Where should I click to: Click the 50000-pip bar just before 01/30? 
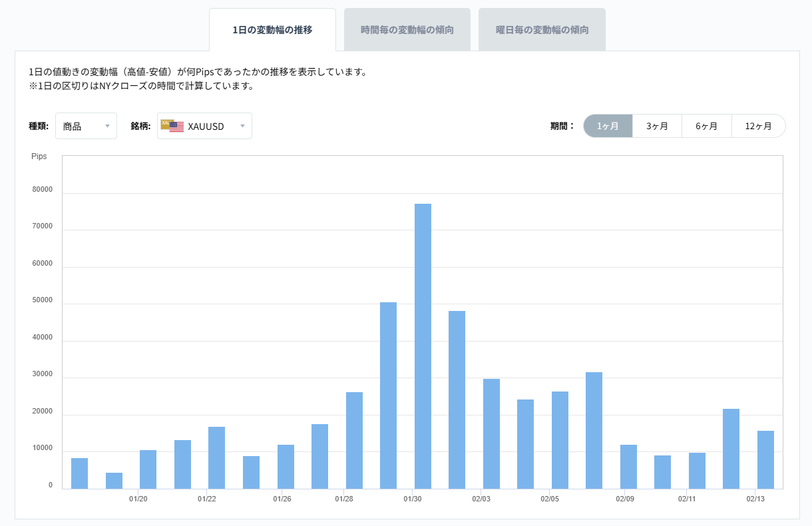[389, 393]
